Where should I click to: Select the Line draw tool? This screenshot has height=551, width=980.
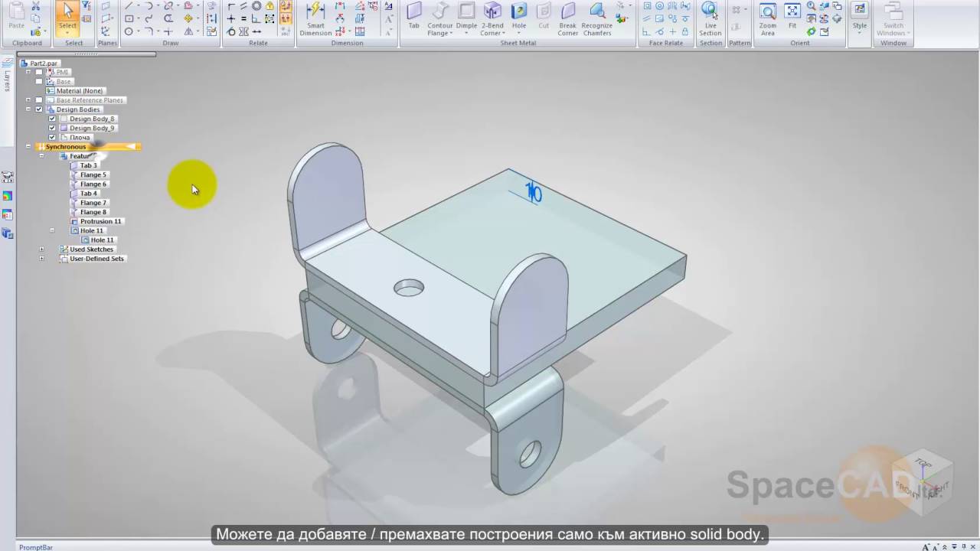pos(129,6)
